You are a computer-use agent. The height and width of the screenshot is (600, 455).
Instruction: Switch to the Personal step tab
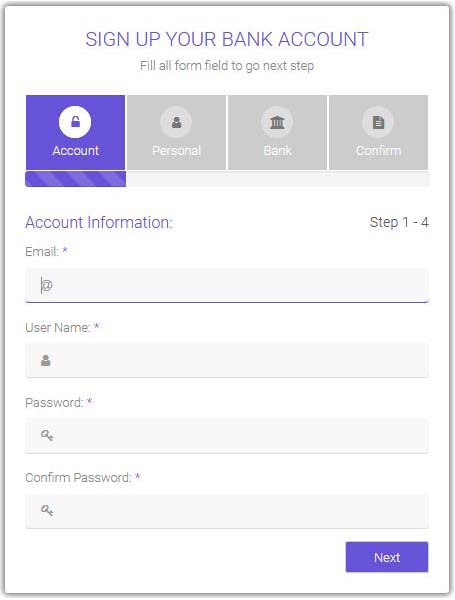tap(176, 132)
